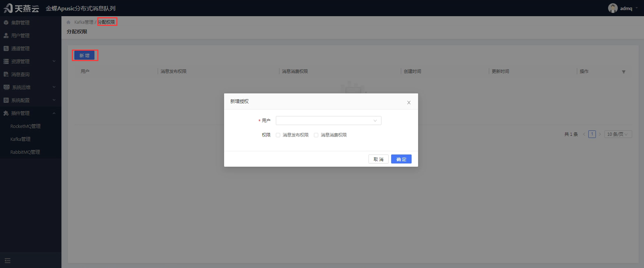Screen dimensions: 644x268
Task: Click the 消息查询 sidebar icon
Action: click(x=6, y=74)
